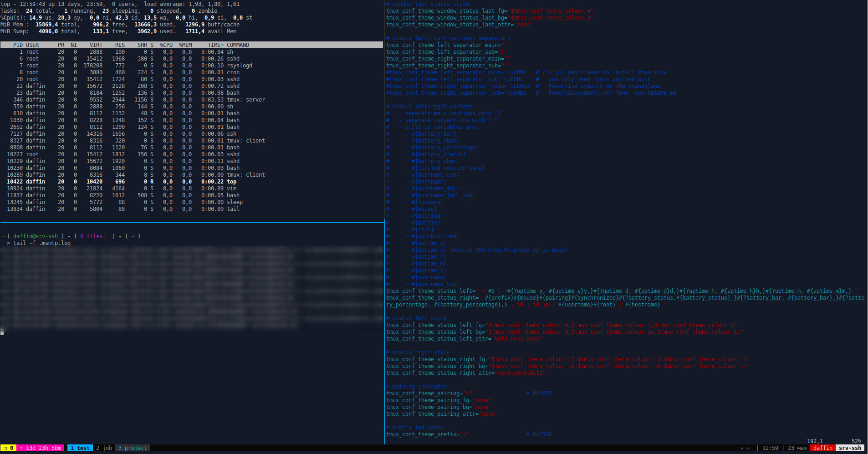Viewport: 868px width, 454px height.
Task: Click the 'tail -f .msmtp.log' command line
Action: pyautogui.click(x=42, y=243)
